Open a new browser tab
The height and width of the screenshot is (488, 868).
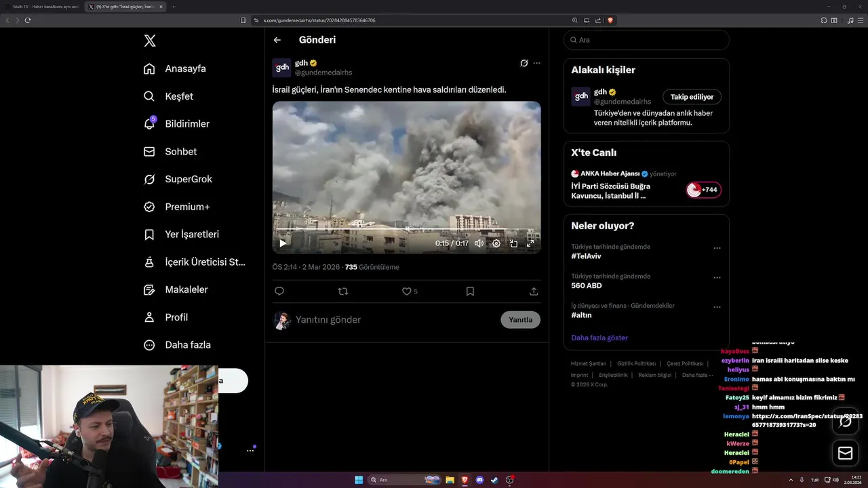pos(174,7)
